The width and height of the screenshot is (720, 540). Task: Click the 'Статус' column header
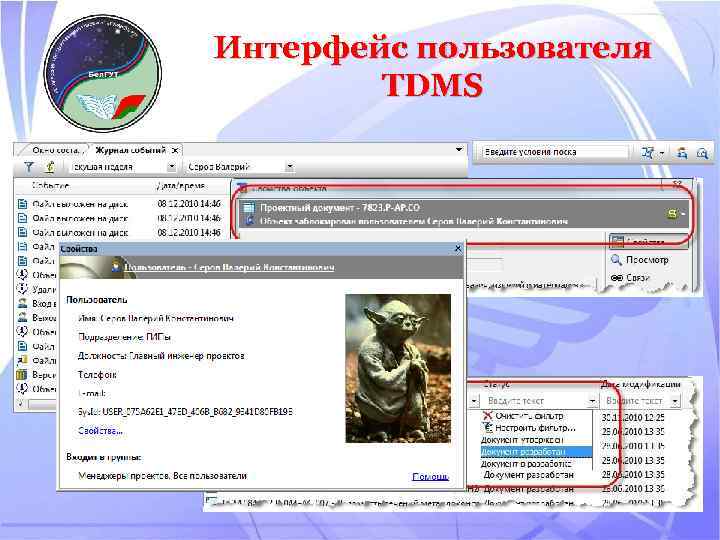(497, 384)
